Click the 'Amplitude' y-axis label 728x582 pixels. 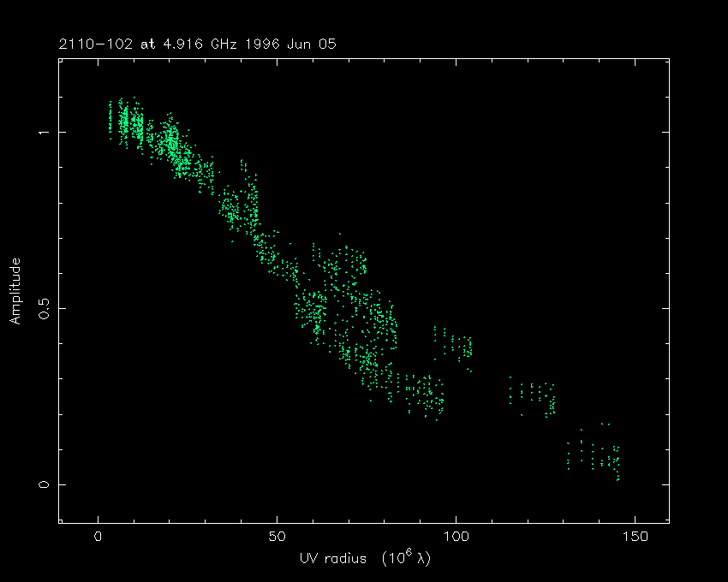pos(15,293)
